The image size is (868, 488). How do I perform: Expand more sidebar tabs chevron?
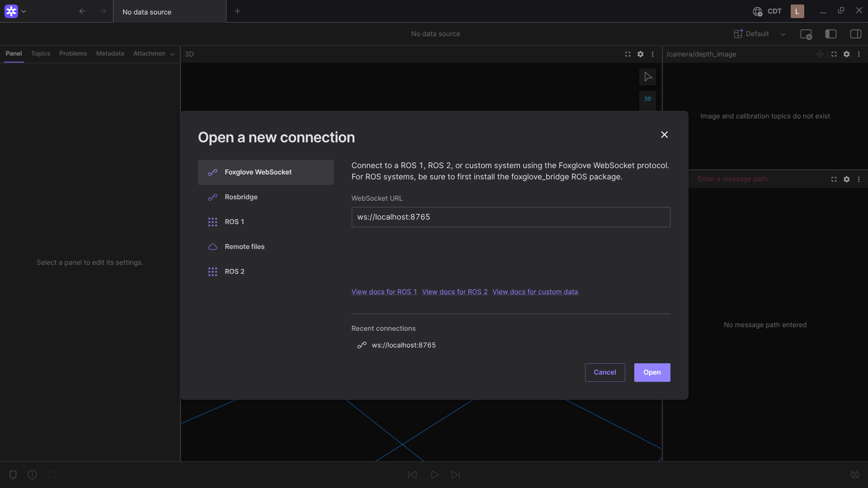(x=172, y=54)
